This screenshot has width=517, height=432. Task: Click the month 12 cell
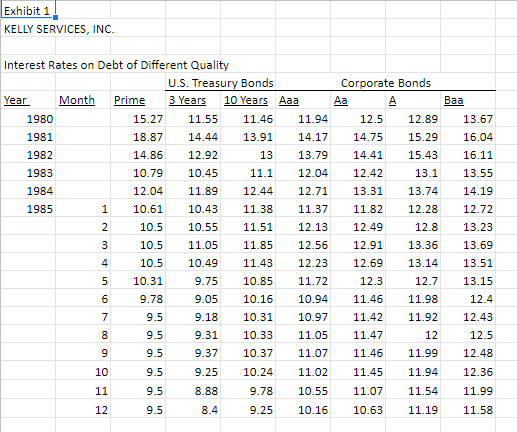[x=83, y=409]
